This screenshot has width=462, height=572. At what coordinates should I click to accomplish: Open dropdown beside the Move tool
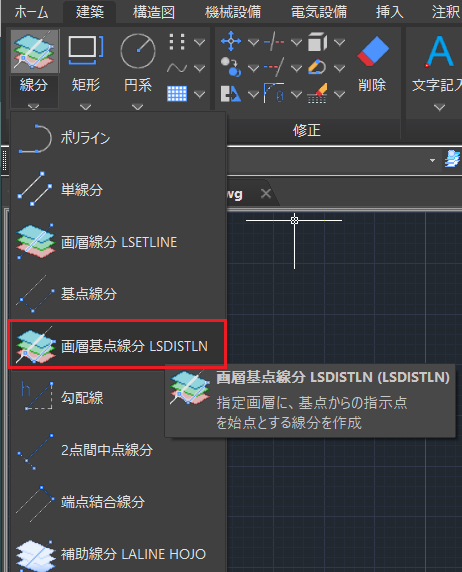(x=253, y=42)
